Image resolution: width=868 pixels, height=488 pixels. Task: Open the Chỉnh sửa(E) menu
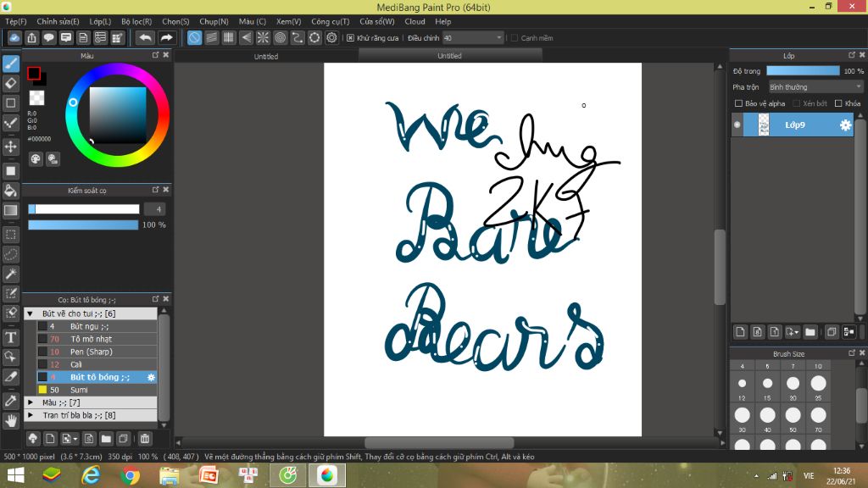(58, 21)
